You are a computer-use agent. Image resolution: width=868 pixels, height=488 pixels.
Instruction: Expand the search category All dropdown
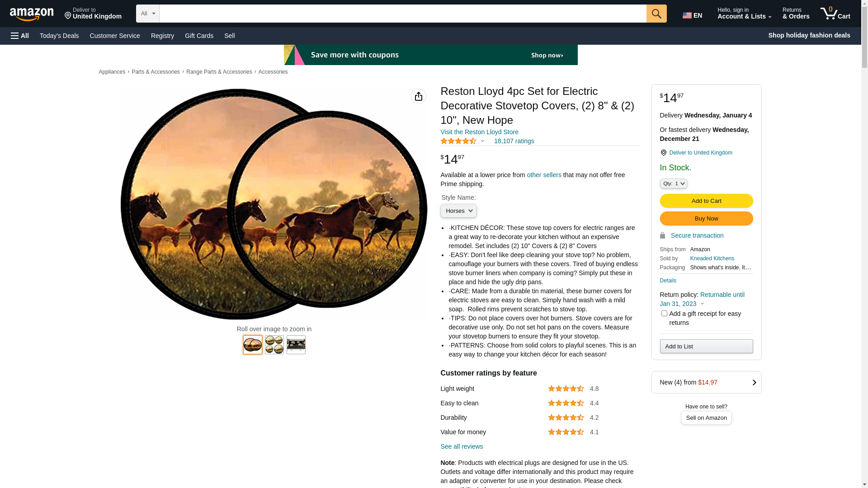[x=148, y=14]
